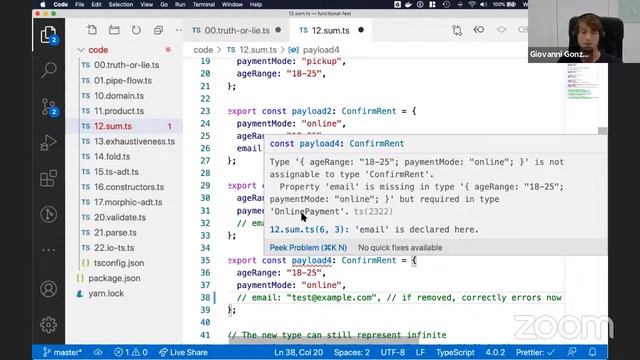
Task: Click volume icon in macOS menu bar
Action: click(x=484, y=4)
